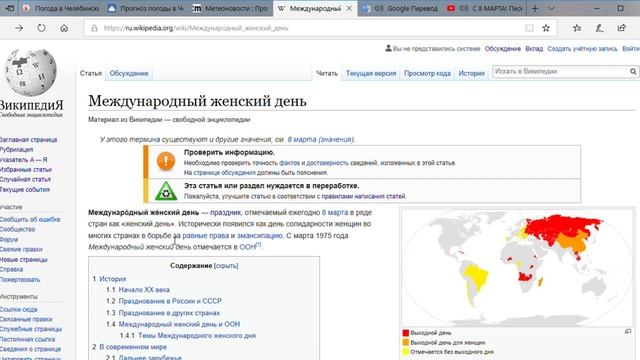Click правилами написания статей link
Image resolution: width=640 pixels, height=360 pixels.
[364, 196]
